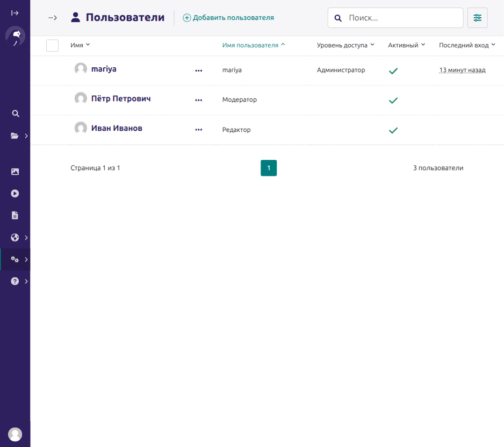The width and height of the screenshot is (504, 447).
Task: Click the Администратор access level cell
Action: (x=341, y=70)
